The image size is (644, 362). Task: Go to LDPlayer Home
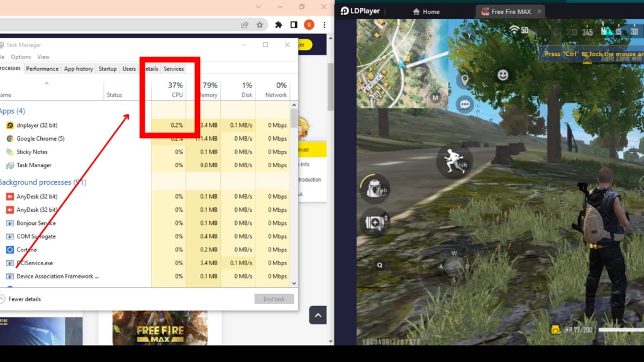(x=426, y=11)
